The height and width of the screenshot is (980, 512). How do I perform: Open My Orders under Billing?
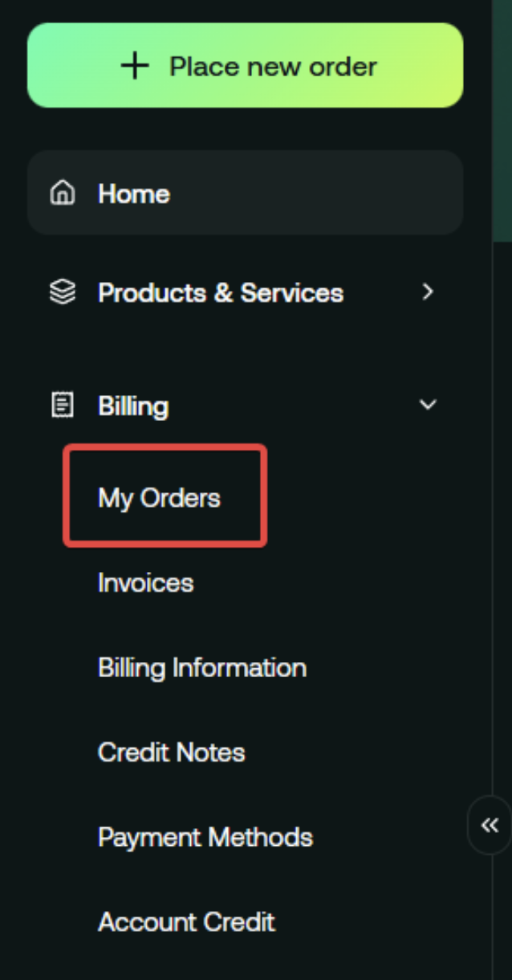[159, 498]
